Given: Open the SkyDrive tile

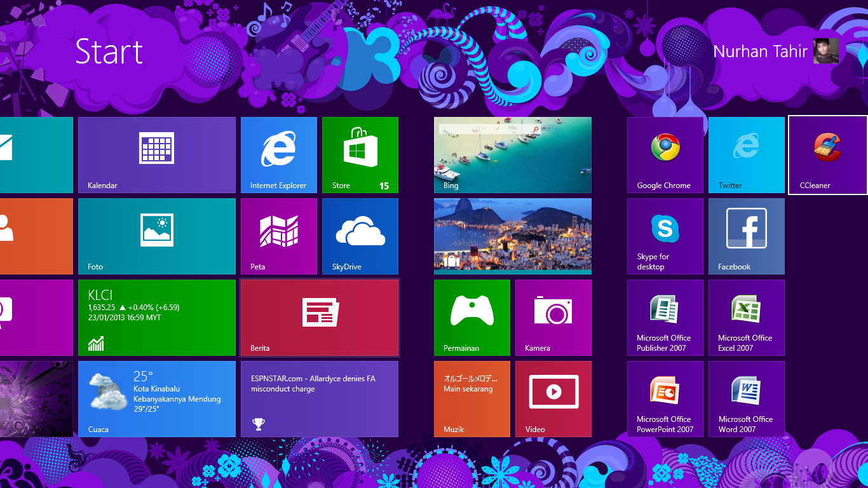Looking at the screenshot, I should click(360, 236).
